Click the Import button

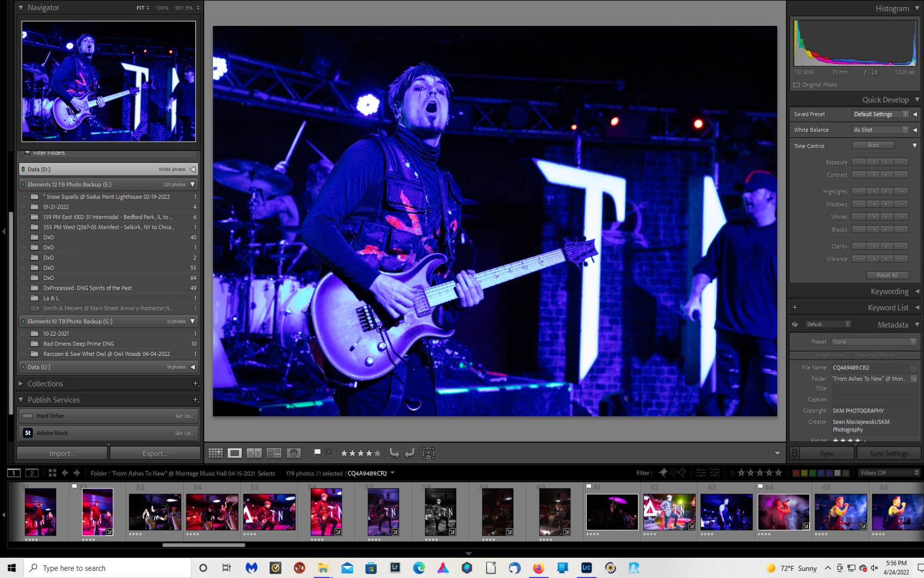coord(62,453)
